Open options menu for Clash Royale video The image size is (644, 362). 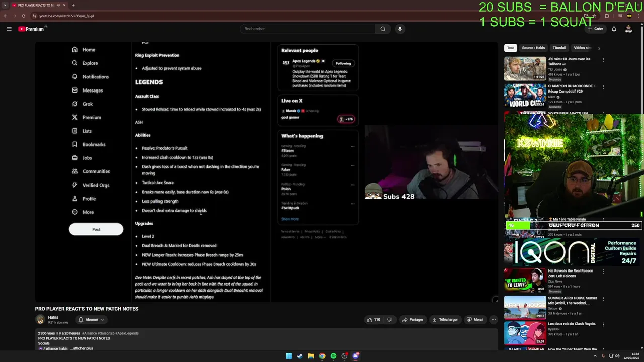pyautogui.click(x=603, y=325)
